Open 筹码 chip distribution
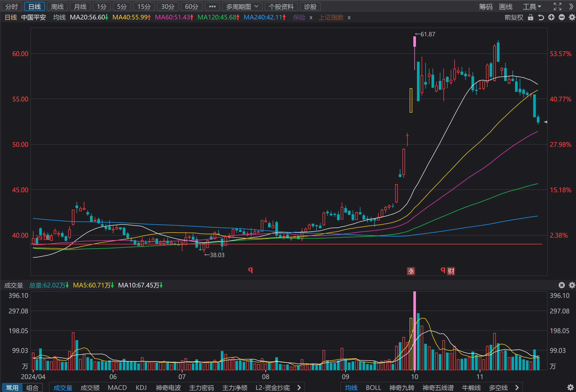576x392 pixels. (486, 6)
